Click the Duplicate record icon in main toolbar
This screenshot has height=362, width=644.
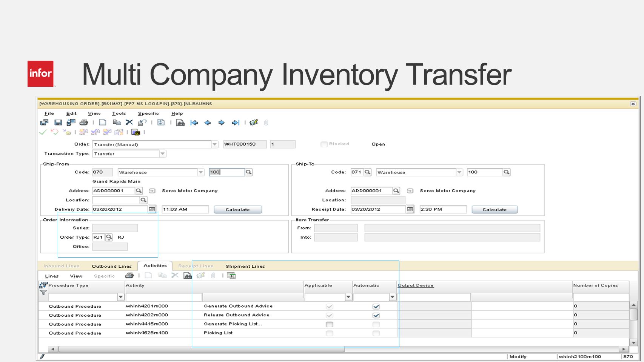point(117,123)
